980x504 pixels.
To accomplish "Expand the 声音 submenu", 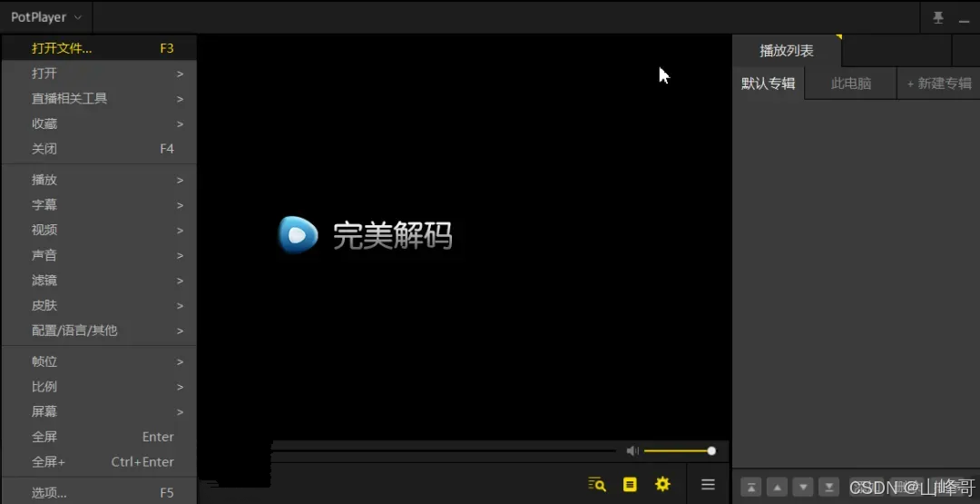I will click(100, 255).
